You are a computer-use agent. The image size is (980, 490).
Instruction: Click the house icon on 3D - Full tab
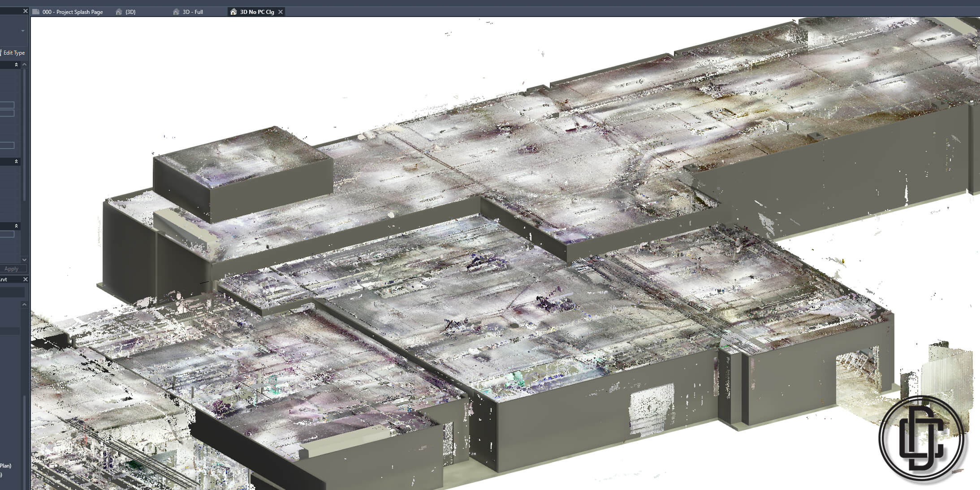pos(176,12)
